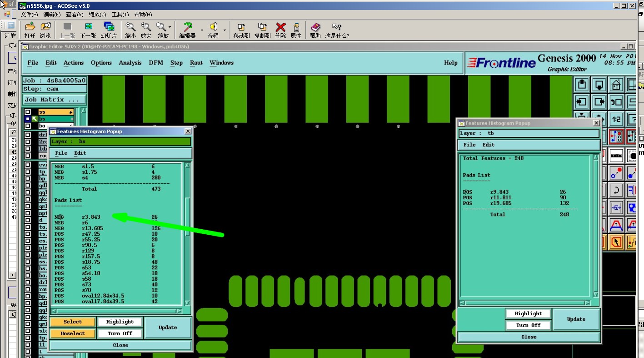Click the Home view icon in Genesis
This screenshot has width=644, height=358.
coord(616,85)
